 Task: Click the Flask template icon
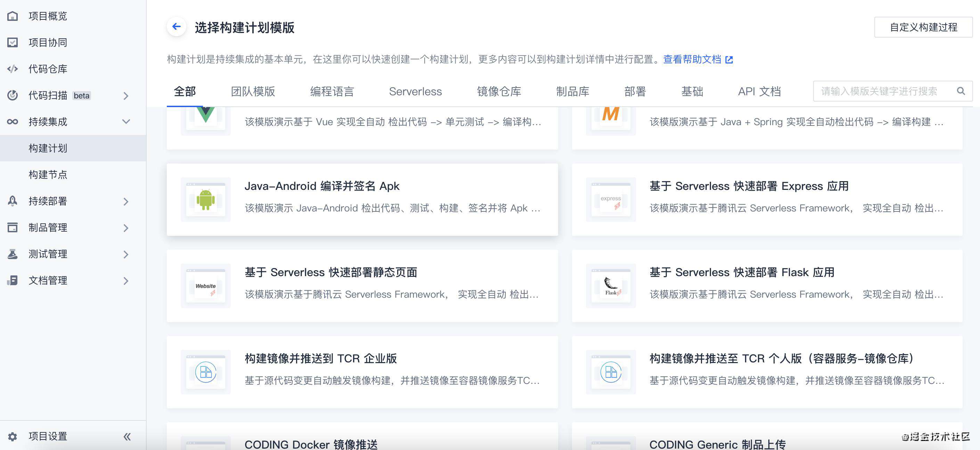click(610, 286)
